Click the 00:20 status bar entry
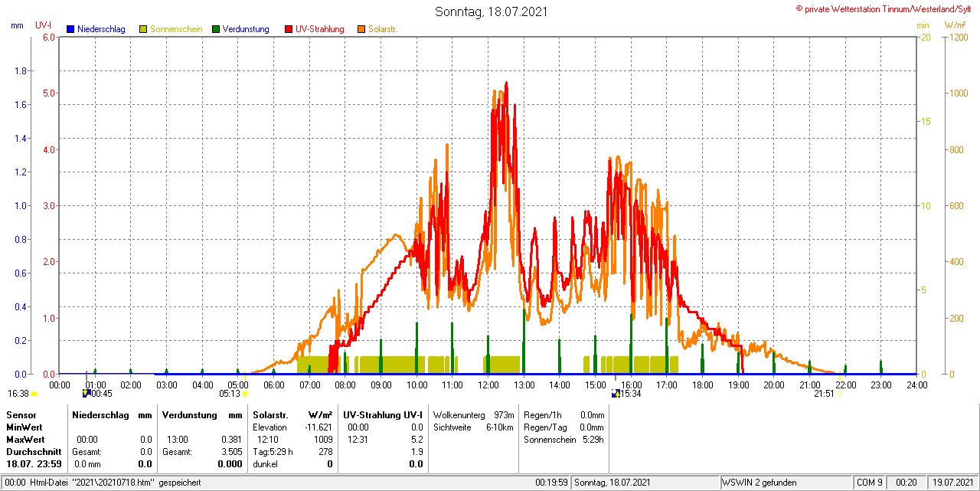Screen dimensions: 980x491 pyautogui.click(x=906, y=483)
